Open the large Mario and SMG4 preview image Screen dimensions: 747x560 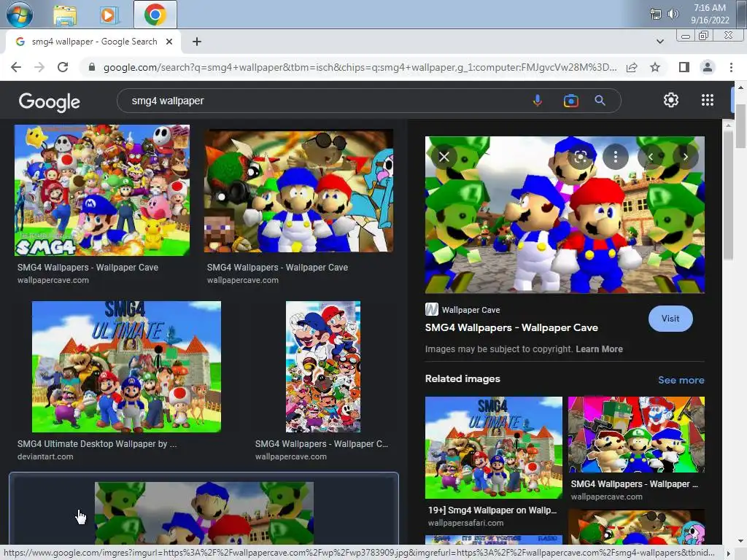565,215
